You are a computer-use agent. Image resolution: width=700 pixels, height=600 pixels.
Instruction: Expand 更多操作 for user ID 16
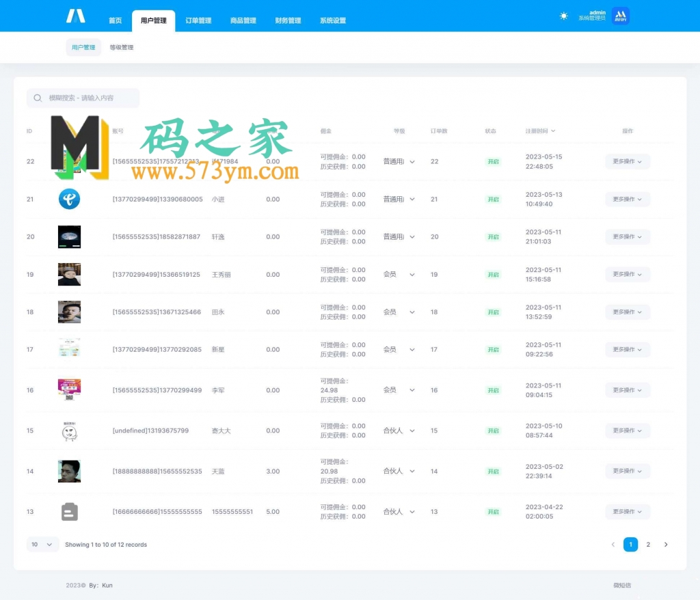[x=628, y=390]
